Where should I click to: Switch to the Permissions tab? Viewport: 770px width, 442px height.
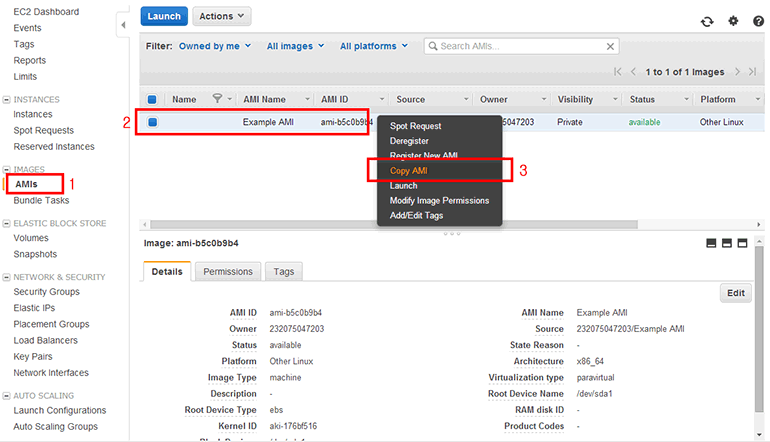pos(228,271)
